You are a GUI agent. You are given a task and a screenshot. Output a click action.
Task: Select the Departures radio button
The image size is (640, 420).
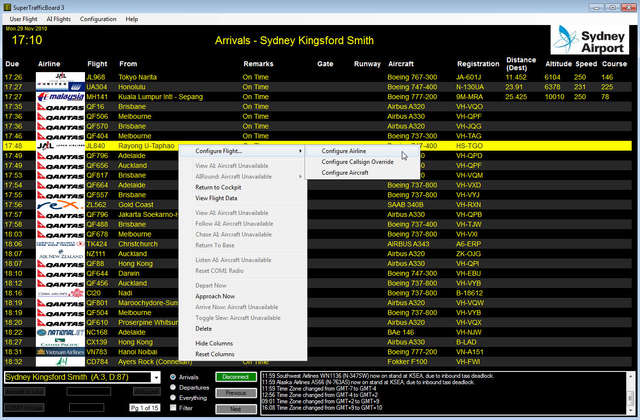173,387
